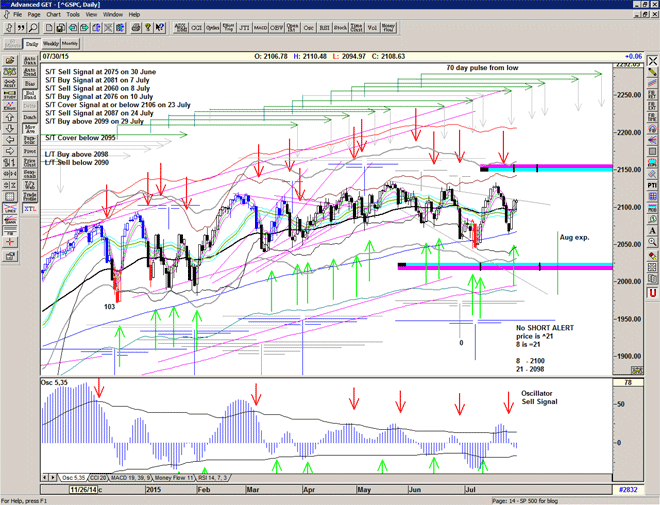Switch chart to the Monthly timeframe
The height and width of the screenshot is (505, 660).
click(70, 44)
